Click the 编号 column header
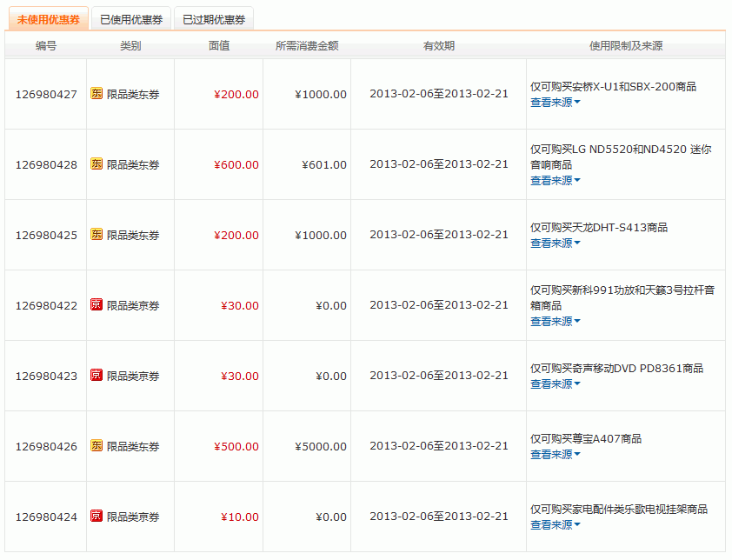Viewport: 732px width, 560px height. pos(46,46)
